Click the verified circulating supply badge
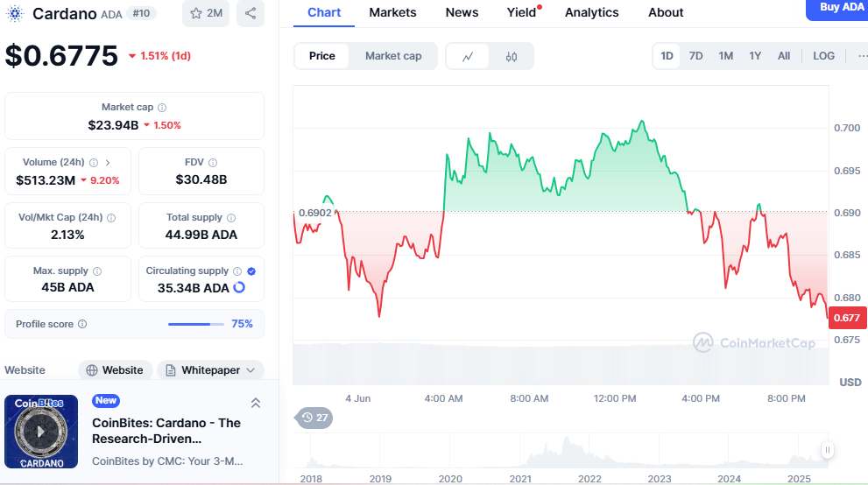Image resolution: width=868 pixels, height=485 pixels. (251, 271)
